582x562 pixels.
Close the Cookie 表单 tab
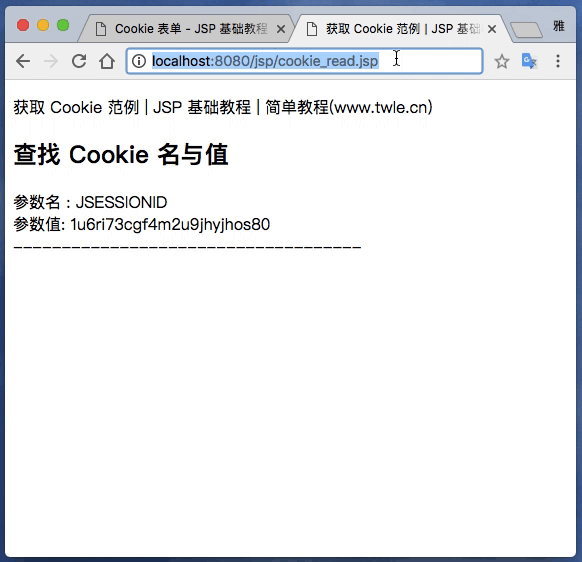point(281,29)
